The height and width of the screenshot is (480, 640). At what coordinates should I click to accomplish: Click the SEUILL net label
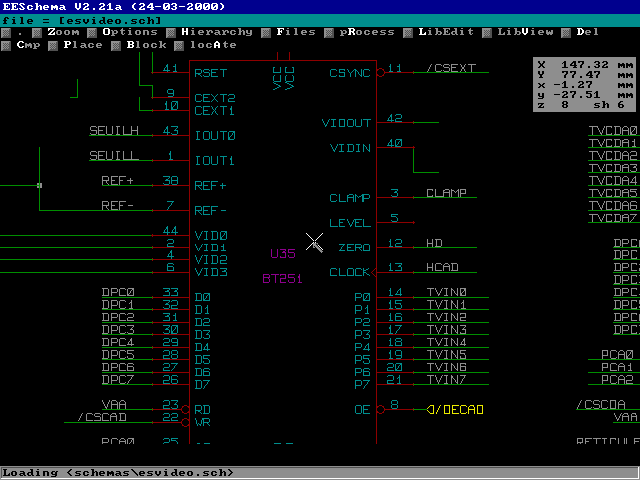(x=114, y=156)
